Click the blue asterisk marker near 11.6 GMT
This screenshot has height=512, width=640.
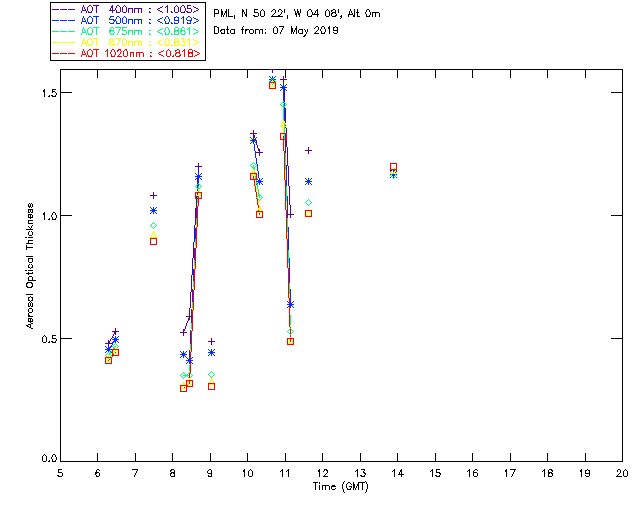click(309, 182)
